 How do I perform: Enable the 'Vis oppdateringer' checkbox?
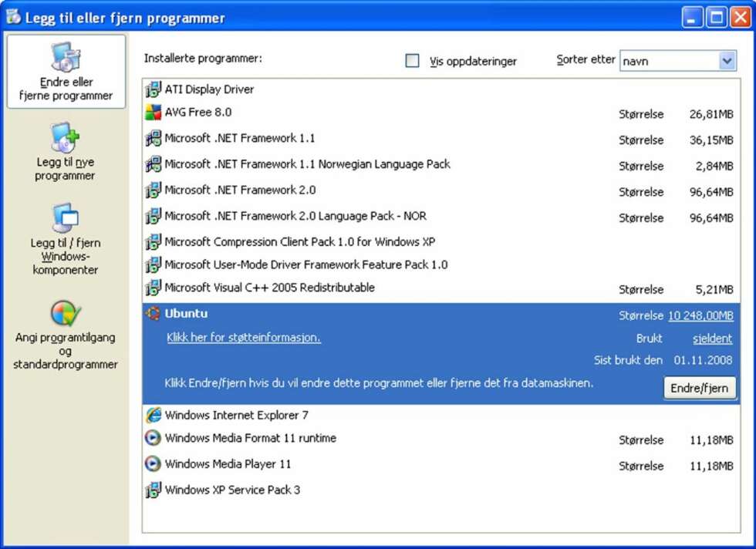412,61
